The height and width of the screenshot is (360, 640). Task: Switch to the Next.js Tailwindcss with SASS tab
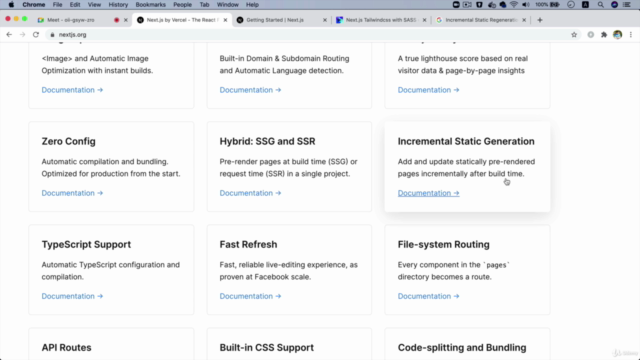tap(381, 20)
